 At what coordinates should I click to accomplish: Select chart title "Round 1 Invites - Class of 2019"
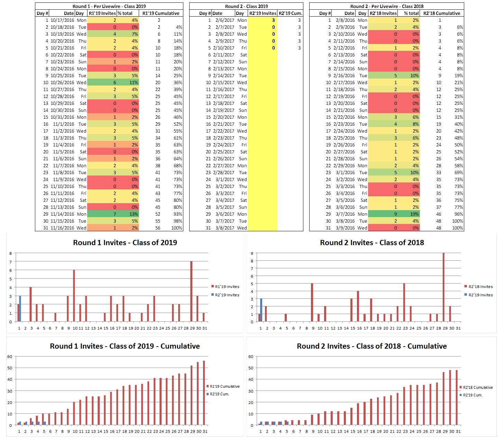(x=125, y=242)
